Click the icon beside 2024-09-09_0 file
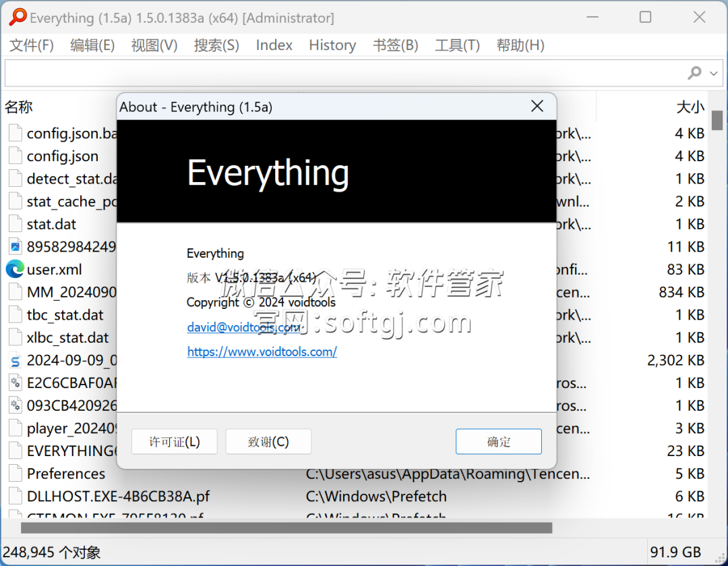 click(x=16, y=361)
